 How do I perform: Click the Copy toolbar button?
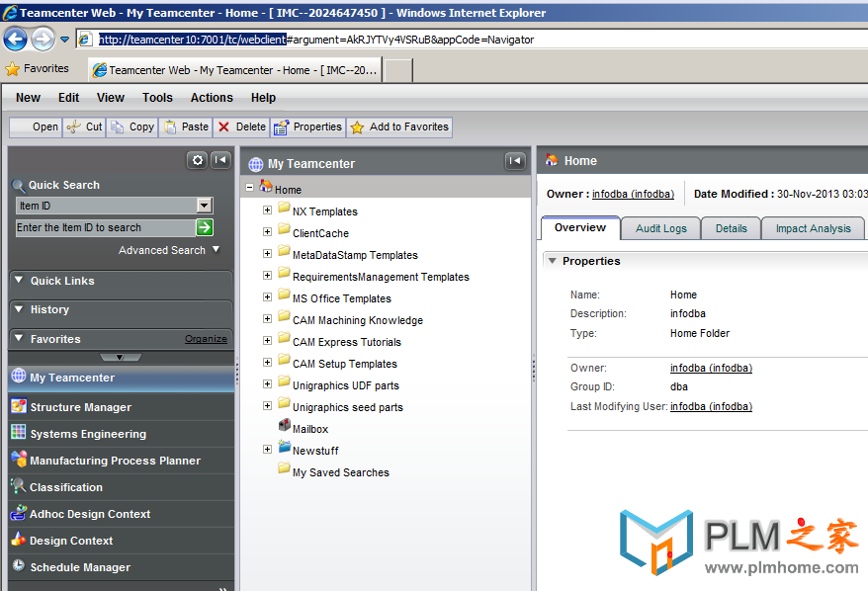click(132, 127)
